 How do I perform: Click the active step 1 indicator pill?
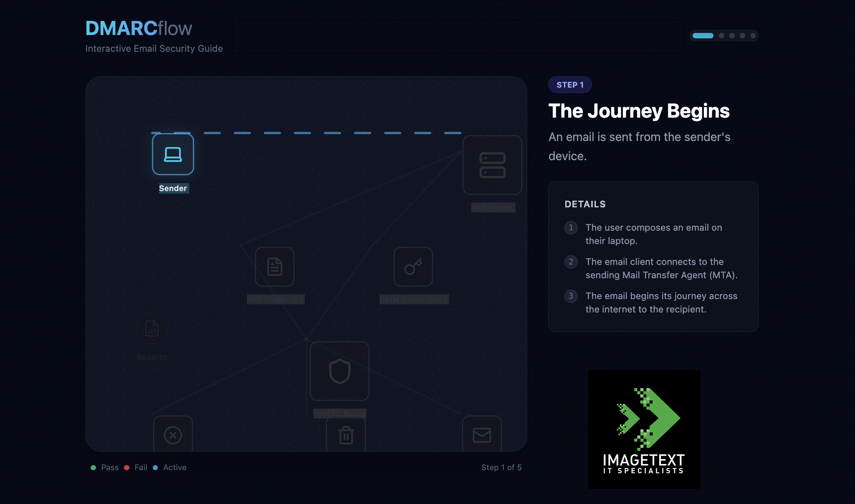point(703,36)
